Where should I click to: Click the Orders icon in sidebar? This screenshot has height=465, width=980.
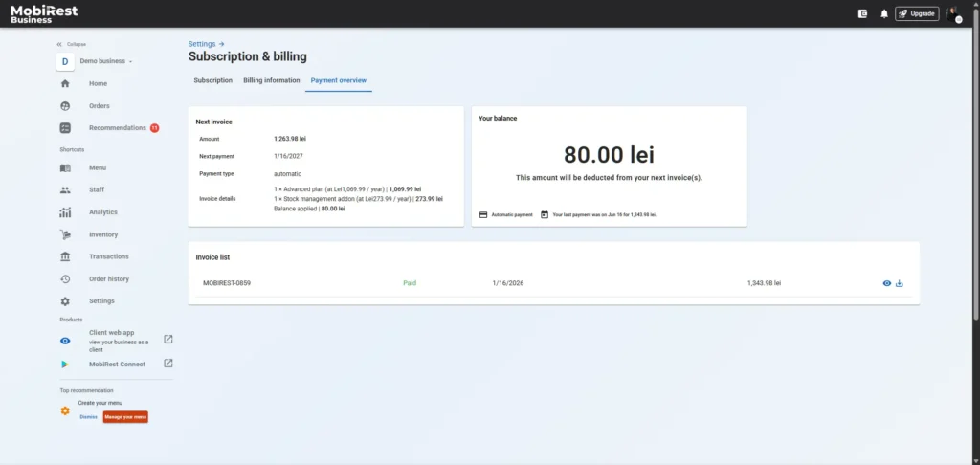65,106
